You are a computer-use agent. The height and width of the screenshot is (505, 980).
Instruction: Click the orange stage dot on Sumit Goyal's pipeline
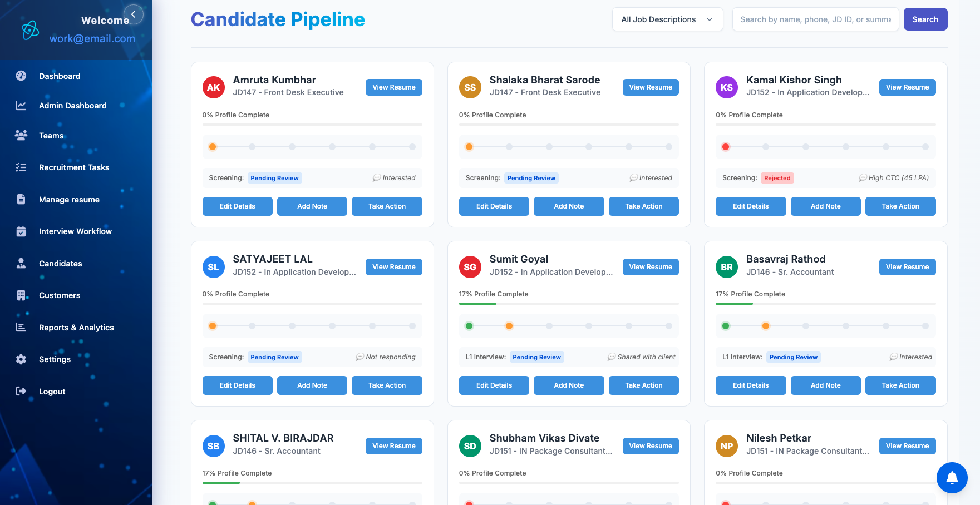[509, 326]
